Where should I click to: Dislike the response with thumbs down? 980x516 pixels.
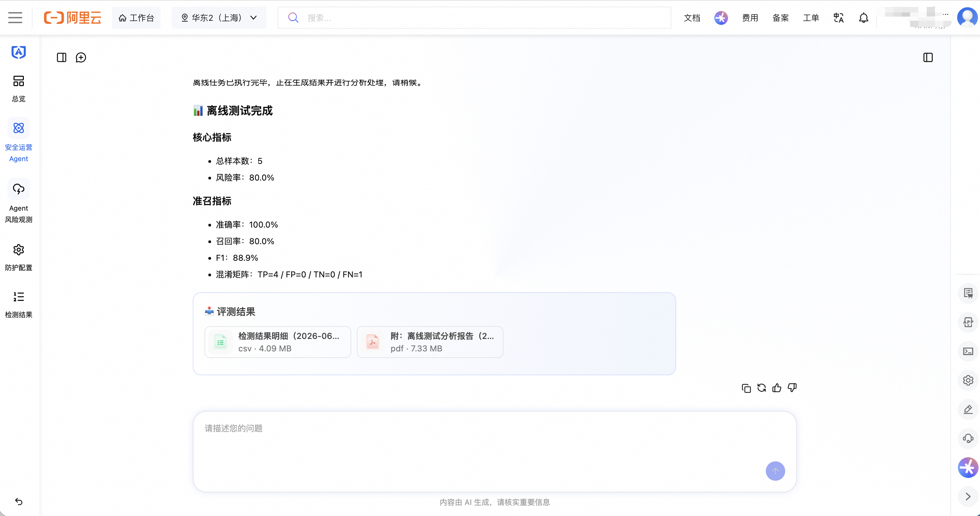click(792, 388)
